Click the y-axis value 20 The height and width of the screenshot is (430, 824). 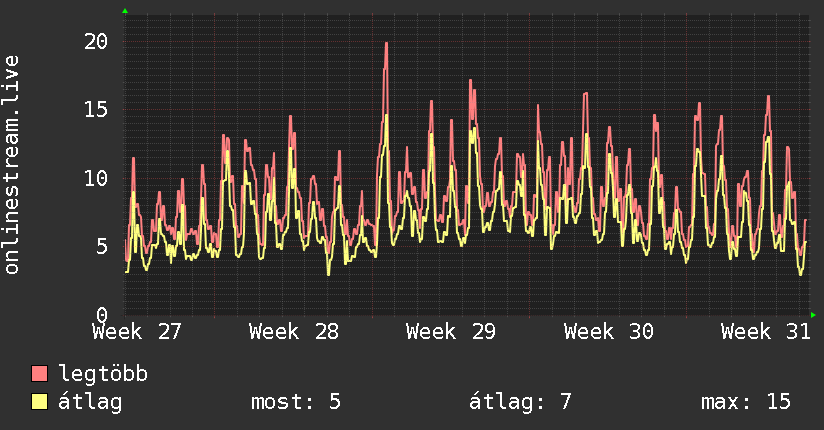click(96, 41)
